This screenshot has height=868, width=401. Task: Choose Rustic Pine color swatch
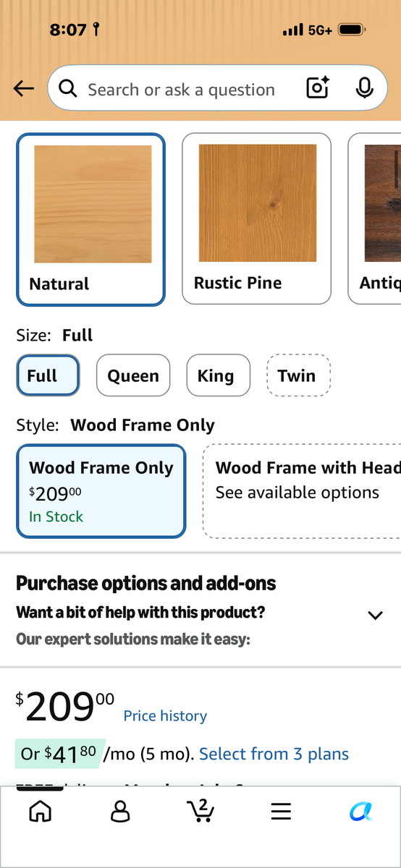pyautogui.click(x=256, y=218)
